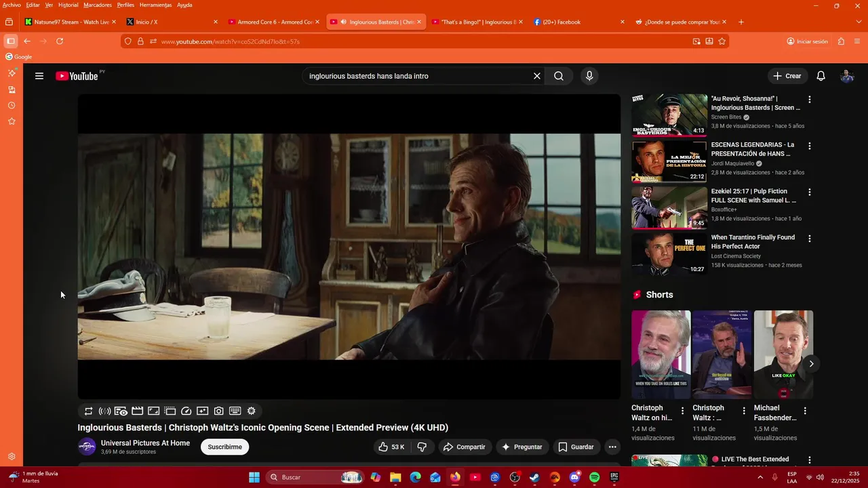This screenshot has height=488, width=868.
Task: Open Steam from the taskbar
Action: [534, 477]
